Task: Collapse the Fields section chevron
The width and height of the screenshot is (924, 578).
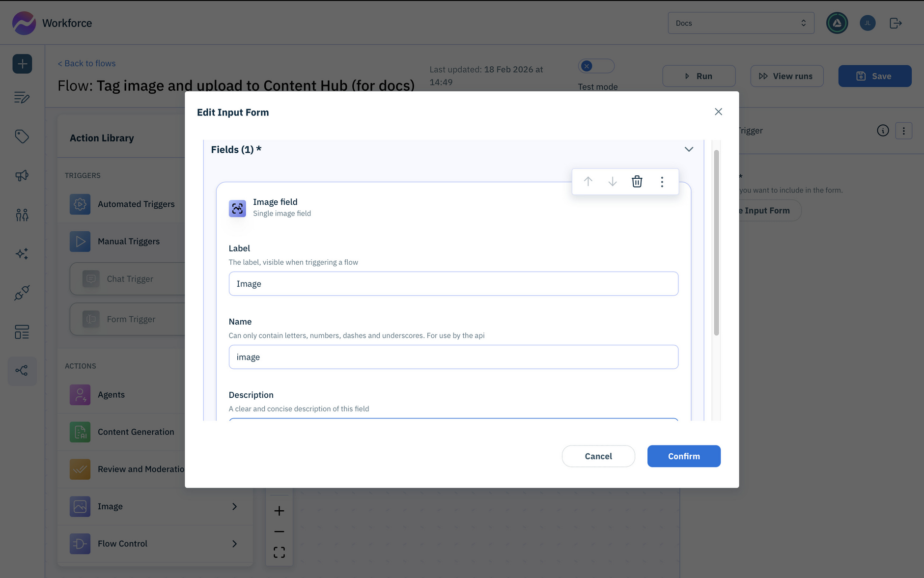Action: pos(688,149)
